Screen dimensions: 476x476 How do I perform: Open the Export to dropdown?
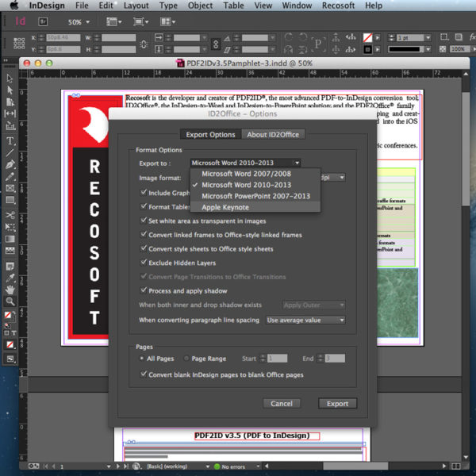click(245, 163)
